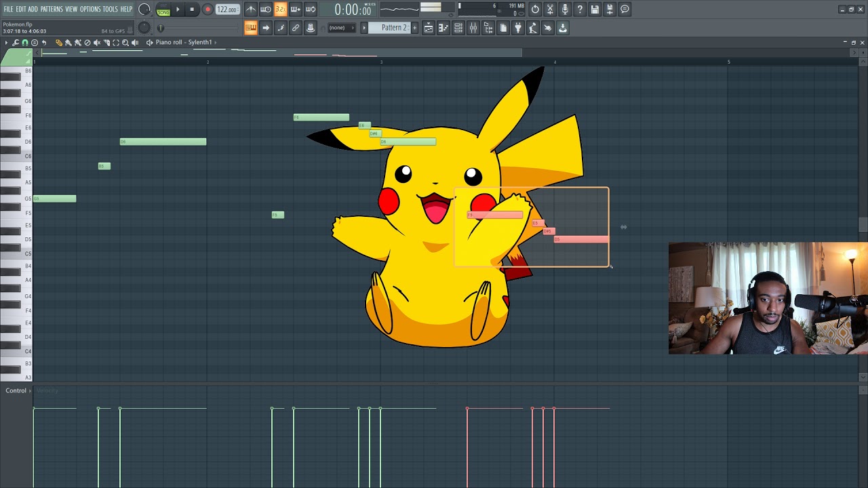
Task: Expand the Control lane selector arrow
Action: pos(30,391)
